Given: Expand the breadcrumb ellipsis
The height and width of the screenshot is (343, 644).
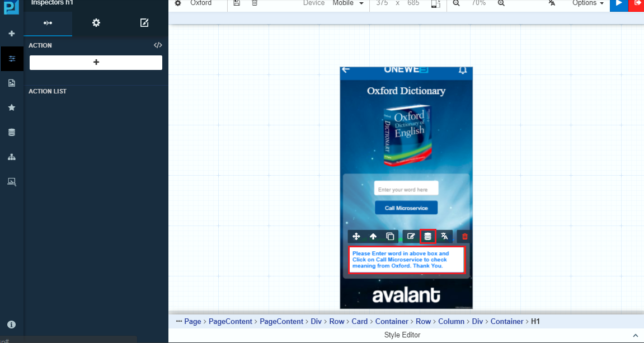Looking at the screenshot, I should (178, 321).
